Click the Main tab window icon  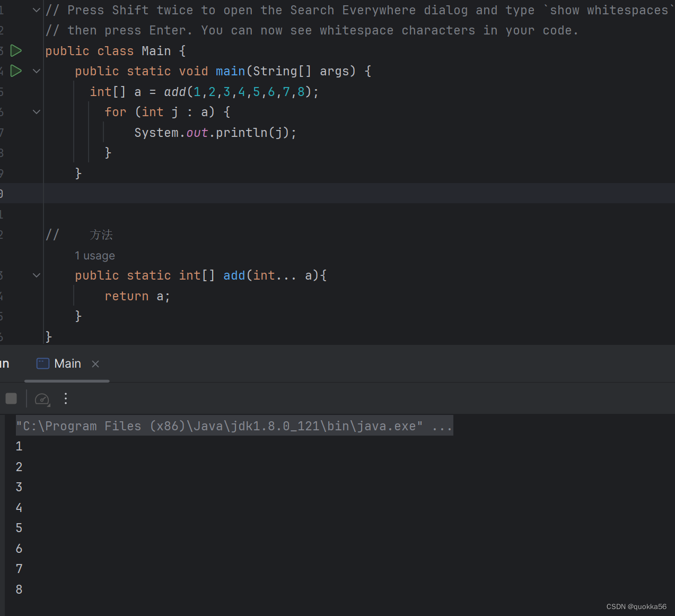[42, 363]
